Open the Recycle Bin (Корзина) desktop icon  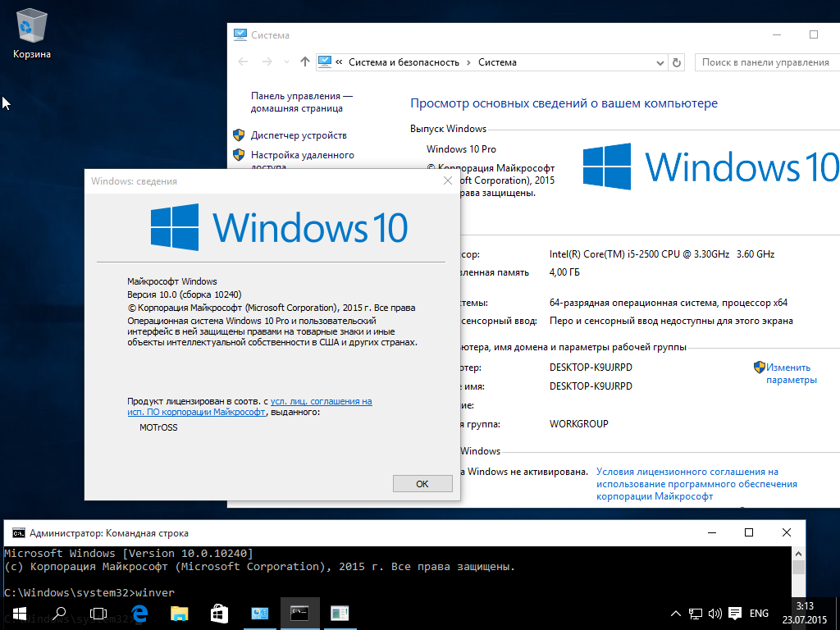tap(32, 33)
